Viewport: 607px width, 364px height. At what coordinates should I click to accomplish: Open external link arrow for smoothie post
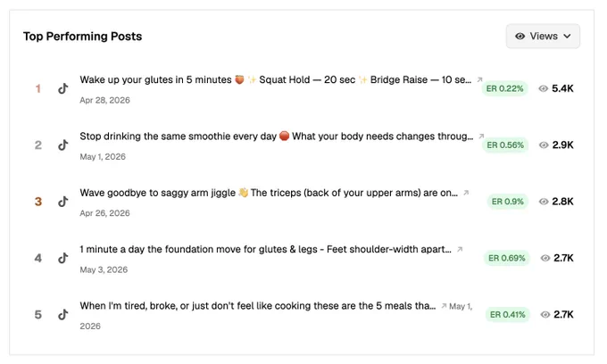coord(481,136)
